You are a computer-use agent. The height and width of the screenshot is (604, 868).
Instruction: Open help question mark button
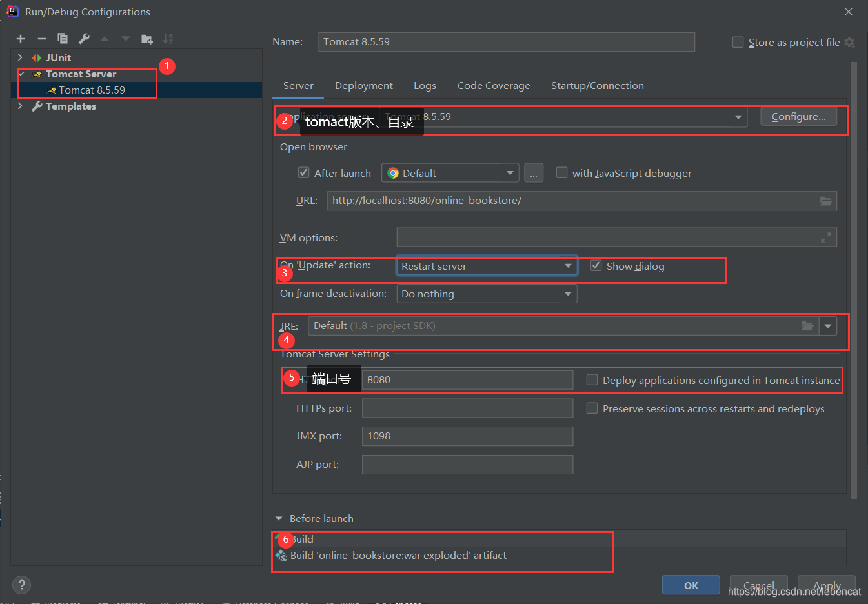click(21, 585)
